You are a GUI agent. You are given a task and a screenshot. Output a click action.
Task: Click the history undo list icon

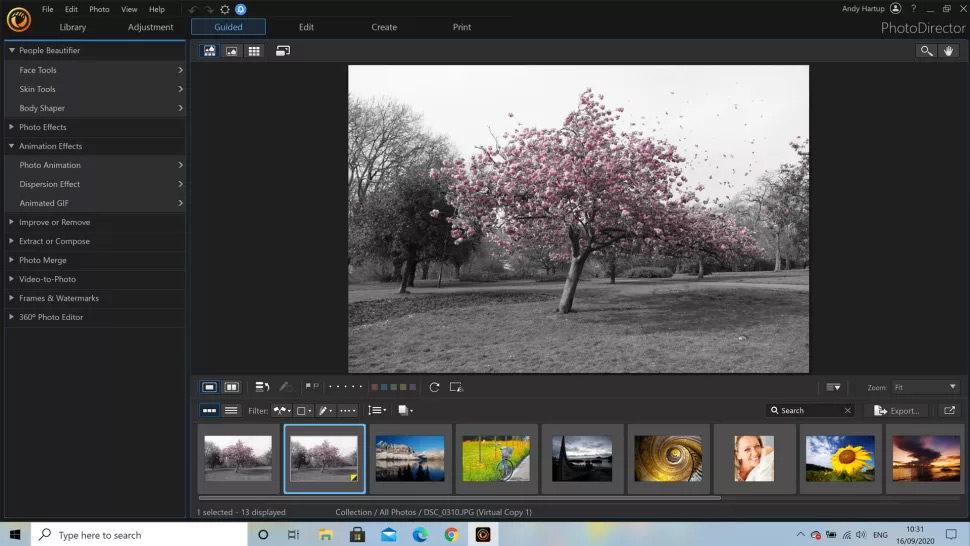click(x=262, y=387)
